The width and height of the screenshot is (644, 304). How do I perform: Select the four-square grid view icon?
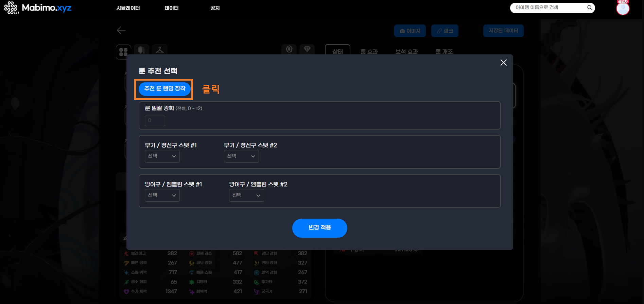click(x=123, y=52)
